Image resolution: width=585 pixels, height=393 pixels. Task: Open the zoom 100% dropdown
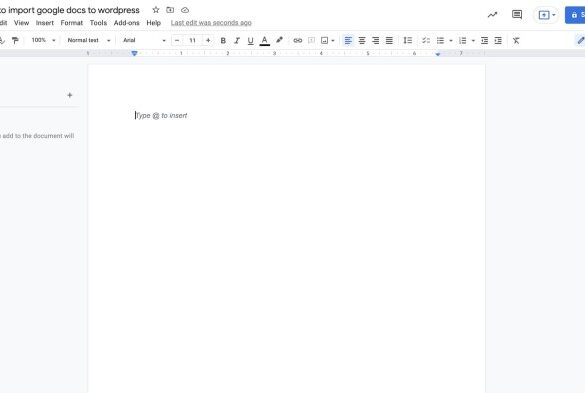tap(43, 40)
